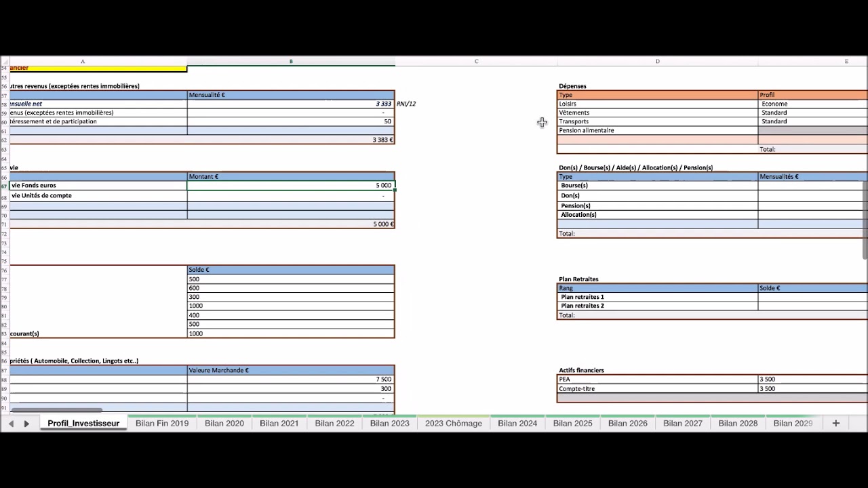Click column C header
The image size is (868, 488).
click(x=476, y=61)
